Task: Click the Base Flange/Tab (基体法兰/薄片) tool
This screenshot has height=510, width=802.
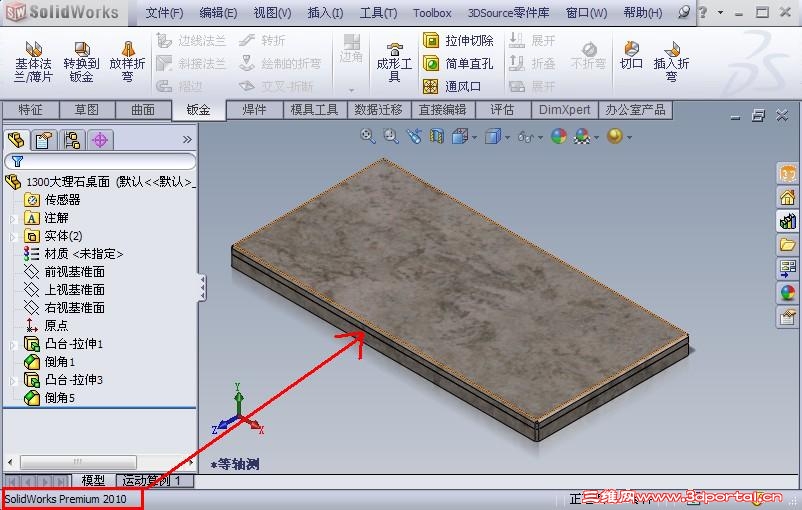Action: tap(33, 62)
